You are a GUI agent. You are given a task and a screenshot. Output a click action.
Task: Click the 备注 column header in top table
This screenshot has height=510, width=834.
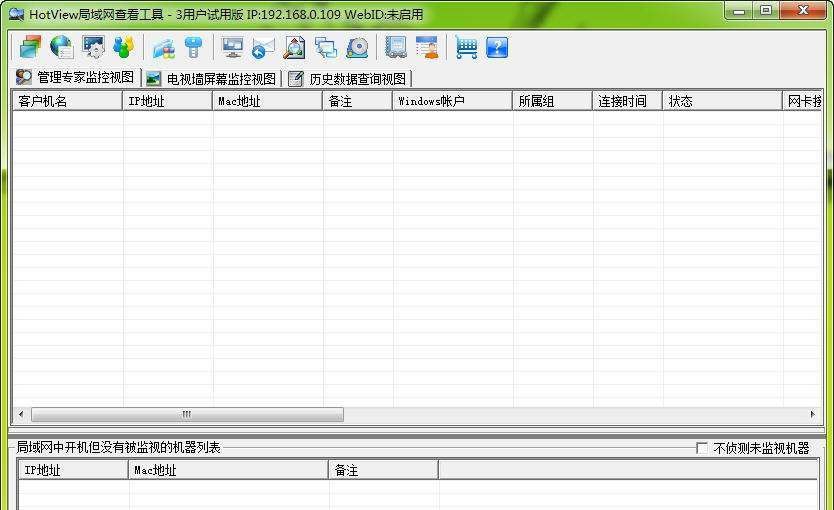click(357, 101)
